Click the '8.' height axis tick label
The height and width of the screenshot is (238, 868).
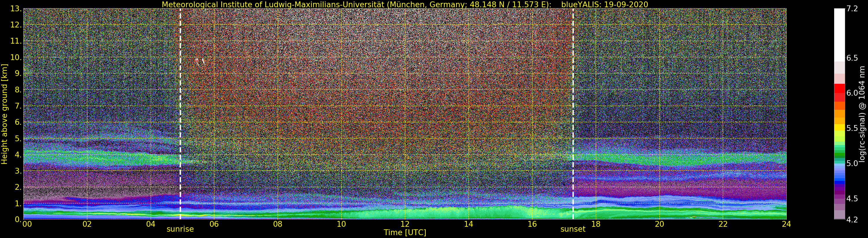[x=18, y=90]
